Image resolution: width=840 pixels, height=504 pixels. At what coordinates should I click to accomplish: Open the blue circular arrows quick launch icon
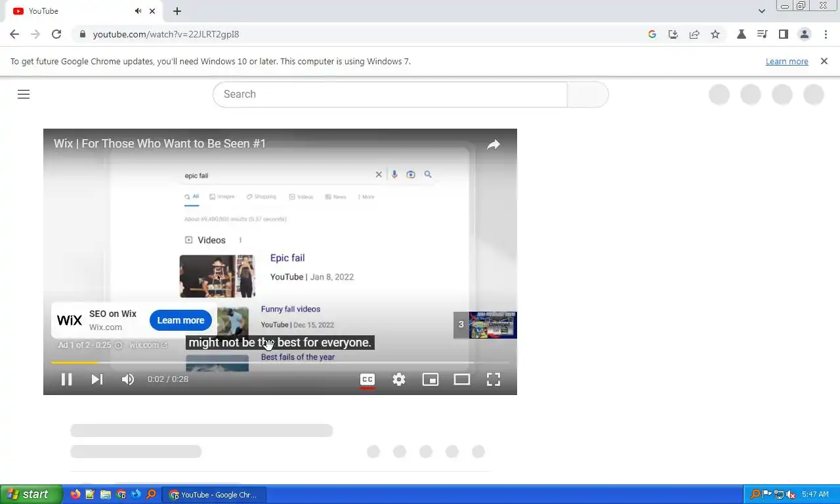click(x=136, y=494)
